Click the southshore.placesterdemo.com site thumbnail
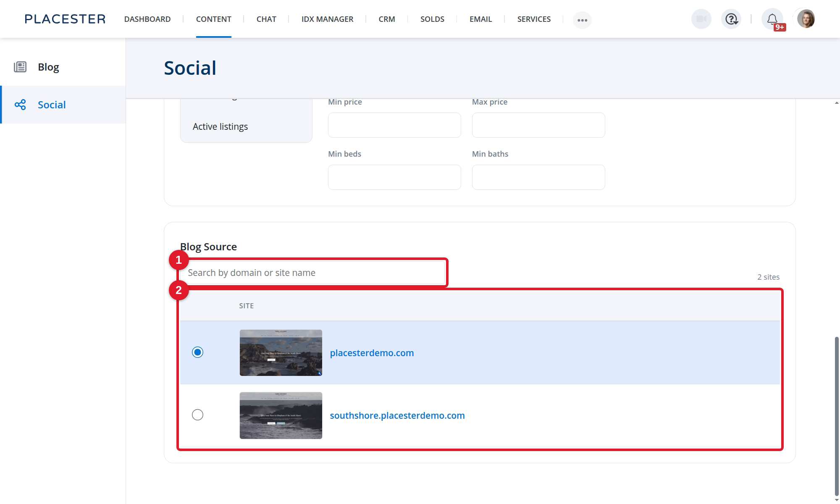 pyautogui.click(x=281, y=415)
